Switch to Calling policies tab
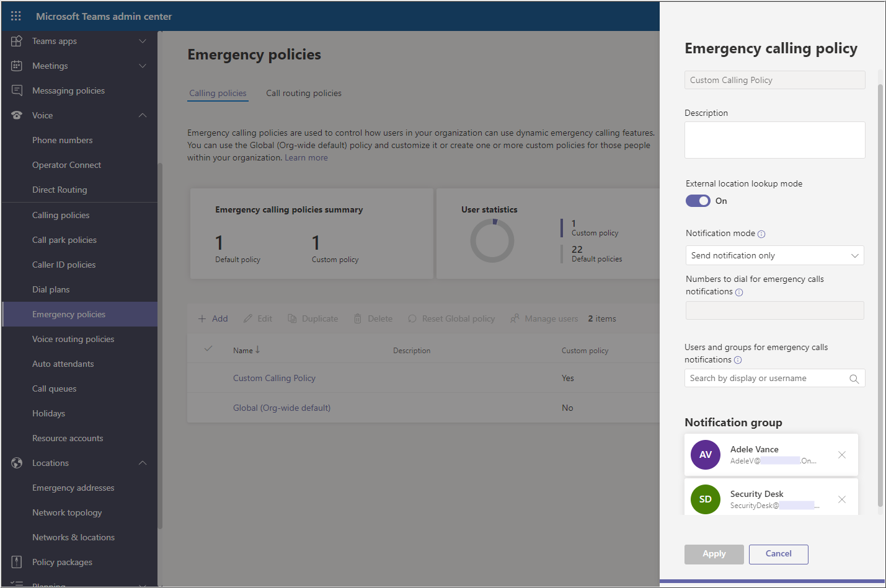 tap(218, 94)
